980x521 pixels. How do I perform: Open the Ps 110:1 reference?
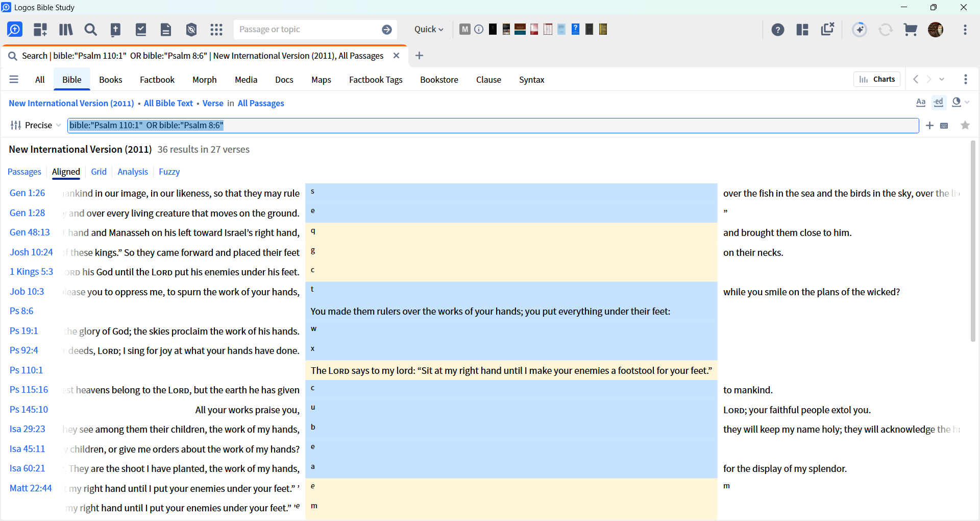coord(27,370)
